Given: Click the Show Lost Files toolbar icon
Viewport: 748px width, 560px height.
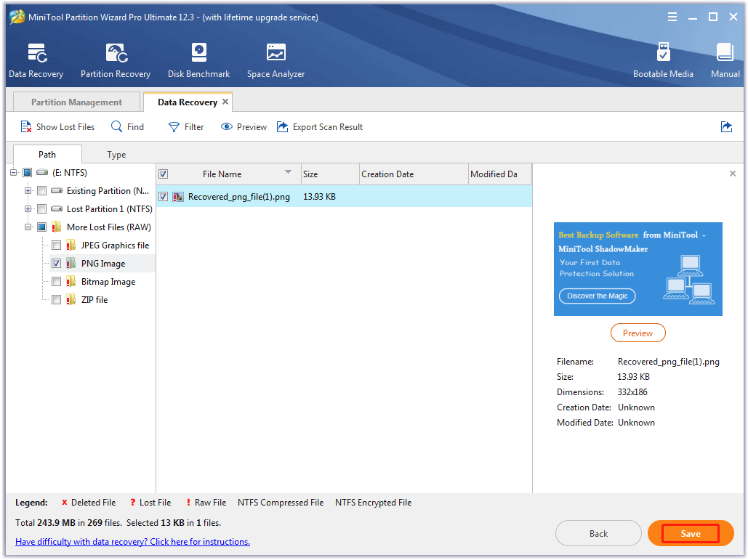Looking at the screenshot, I should coord(25,127).
